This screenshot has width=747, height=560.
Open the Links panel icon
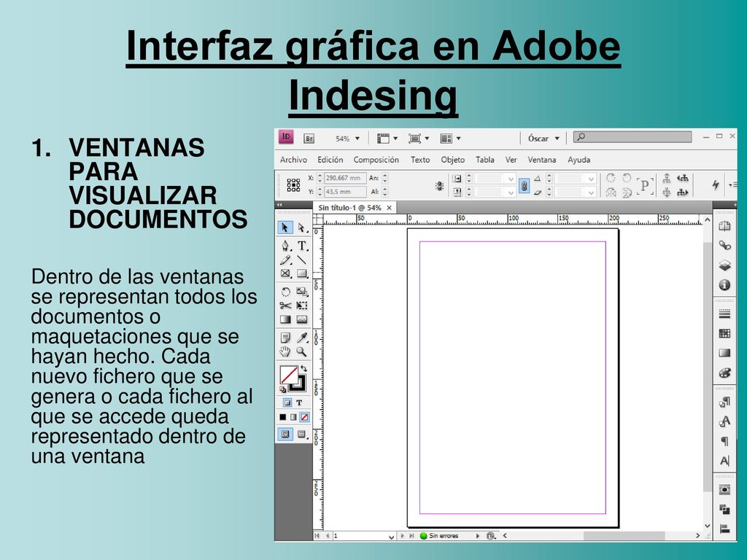[724, 245]
